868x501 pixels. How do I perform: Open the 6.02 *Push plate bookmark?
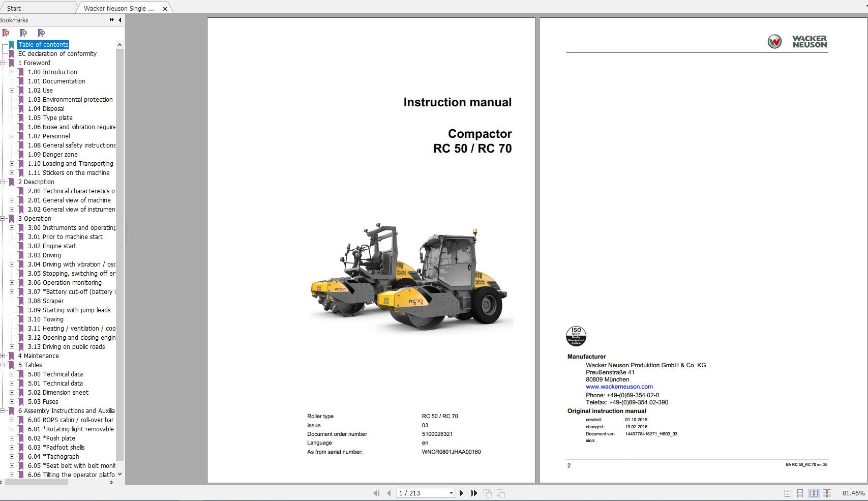tap(51, 438)
